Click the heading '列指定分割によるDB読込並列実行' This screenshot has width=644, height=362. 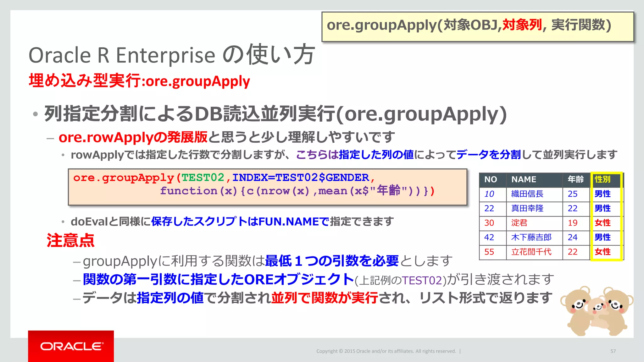[x=190, y=114]
